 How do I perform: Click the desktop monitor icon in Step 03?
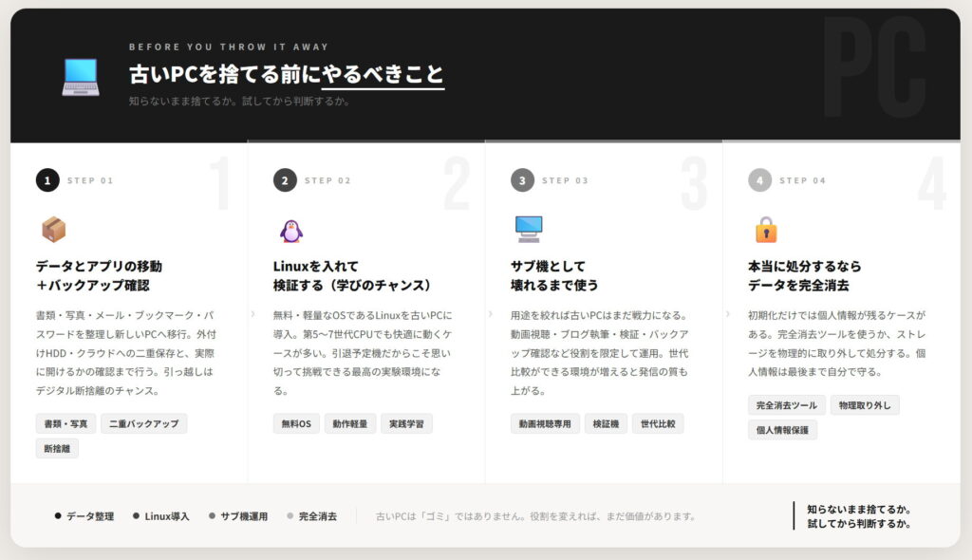tap(528, 228)
